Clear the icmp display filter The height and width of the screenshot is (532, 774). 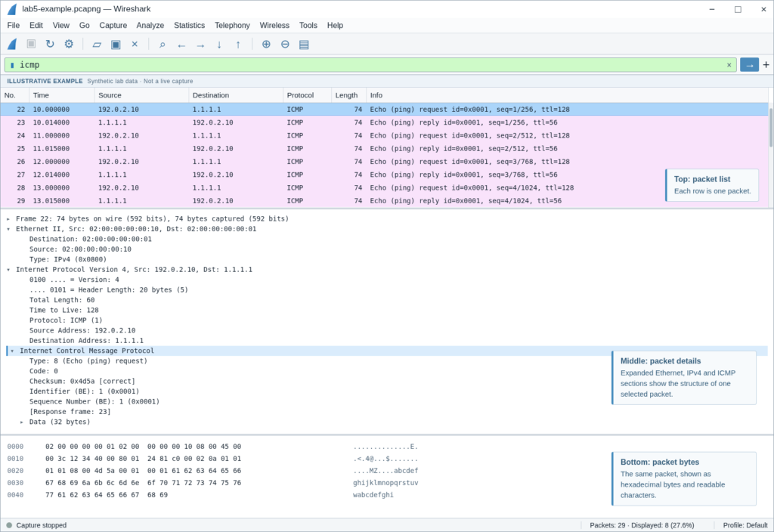tap(729, 65)
